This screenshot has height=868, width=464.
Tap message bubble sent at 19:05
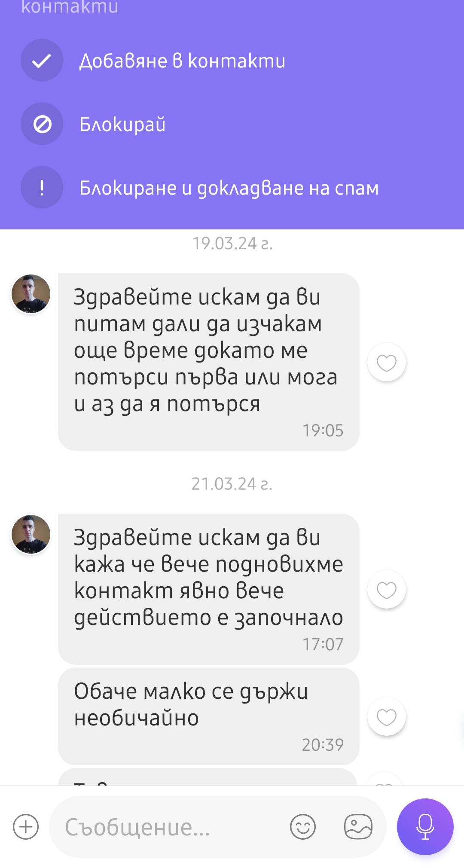(x=209, y=362)
